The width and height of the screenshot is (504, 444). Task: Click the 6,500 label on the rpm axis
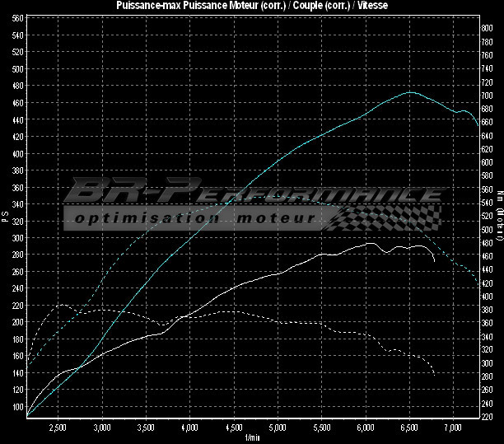point(409,429)
